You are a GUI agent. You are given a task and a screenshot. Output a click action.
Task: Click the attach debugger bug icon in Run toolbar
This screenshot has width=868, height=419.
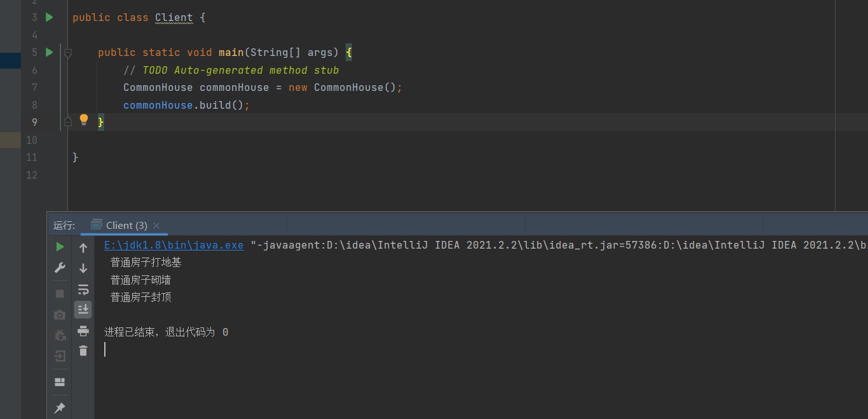60,335
